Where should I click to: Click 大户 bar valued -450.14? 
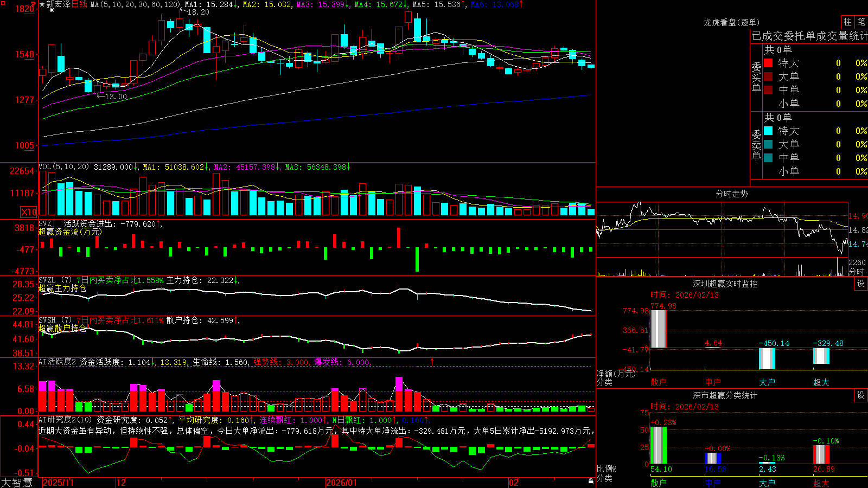[767, 358]
